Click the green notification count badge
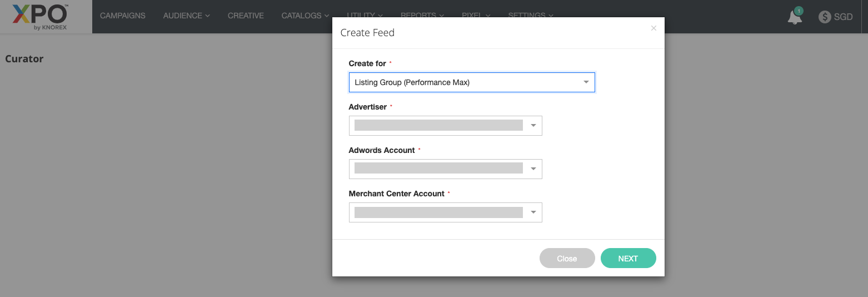The image size is (868, 297). [x=799, y=11]
